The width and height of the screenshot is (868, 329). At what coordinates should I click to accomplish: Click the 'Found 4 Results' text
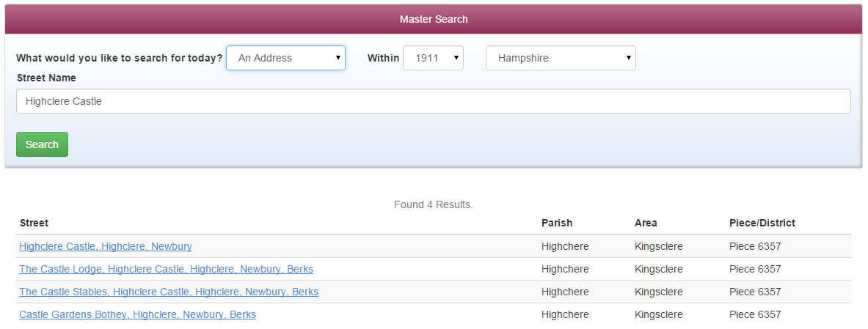coord(434,204)
